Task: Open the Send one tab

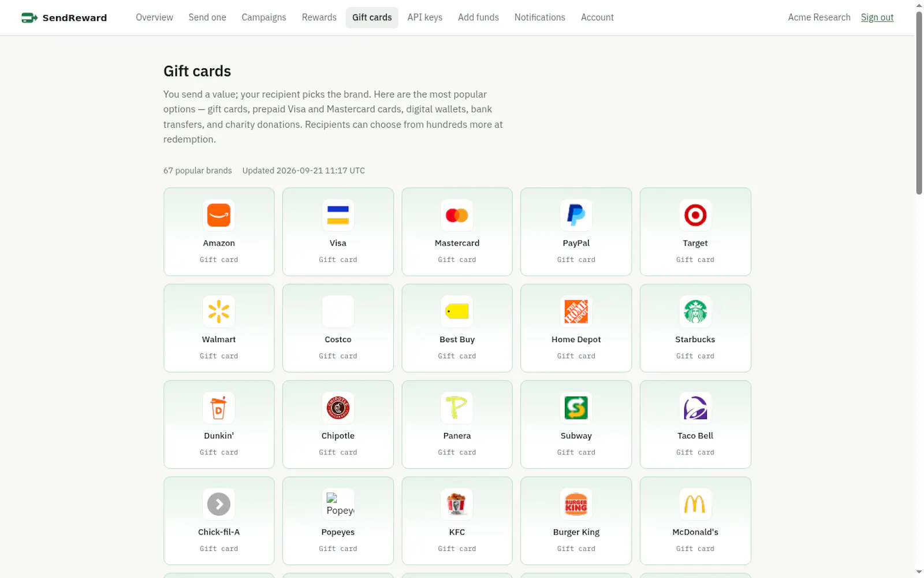Action: pyautogui.click(x=207, y=17)
